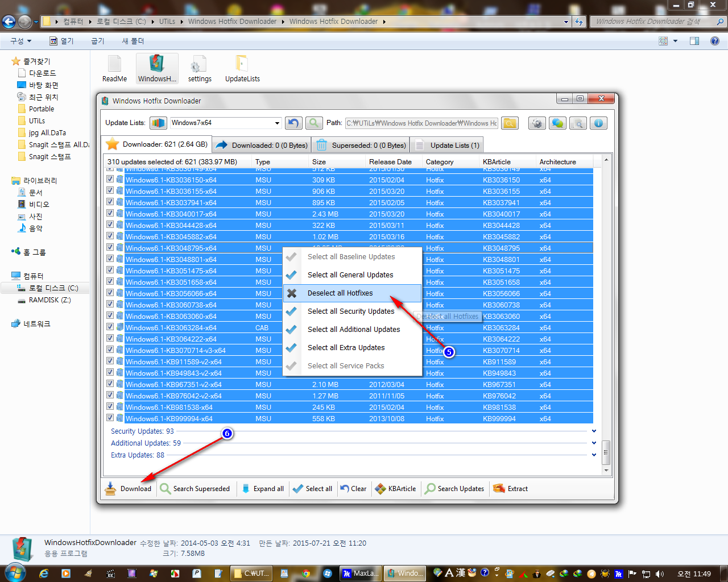728x582 pixels.
Task: Click the Clear button
Action: [353, 489]
